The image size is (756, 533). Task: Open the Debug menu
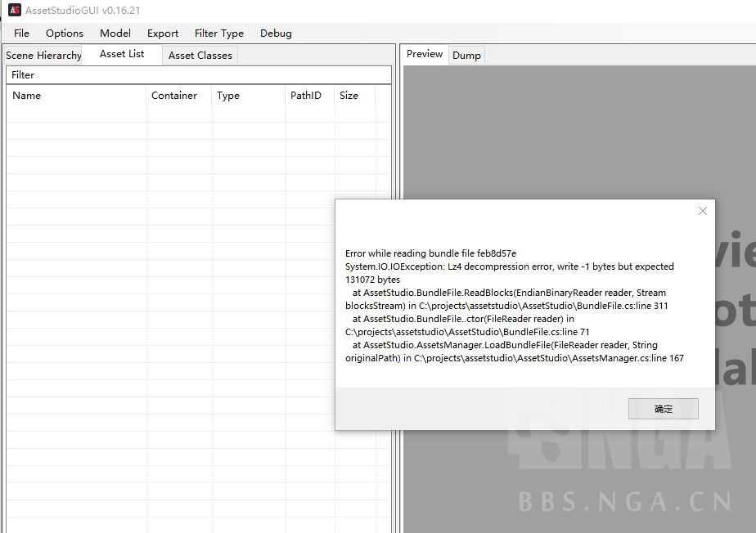pyautogui.click(x=276, y=34)
